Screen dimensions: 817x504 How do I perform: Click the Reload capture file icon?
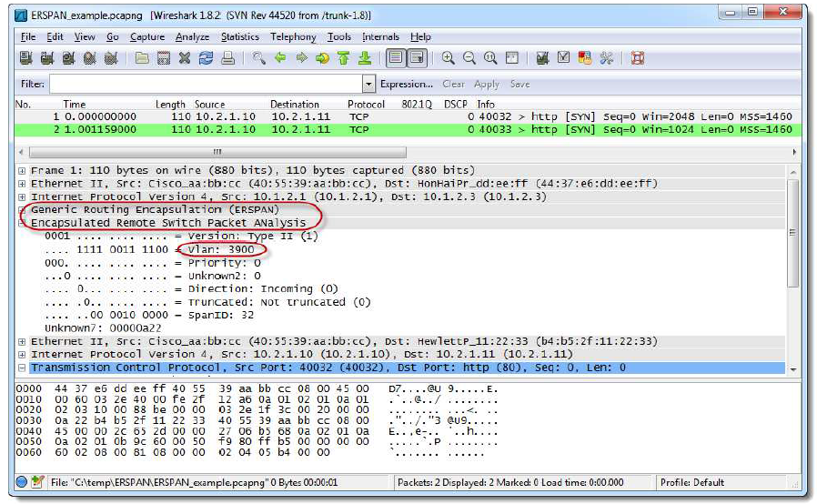(x=206, y=58)
